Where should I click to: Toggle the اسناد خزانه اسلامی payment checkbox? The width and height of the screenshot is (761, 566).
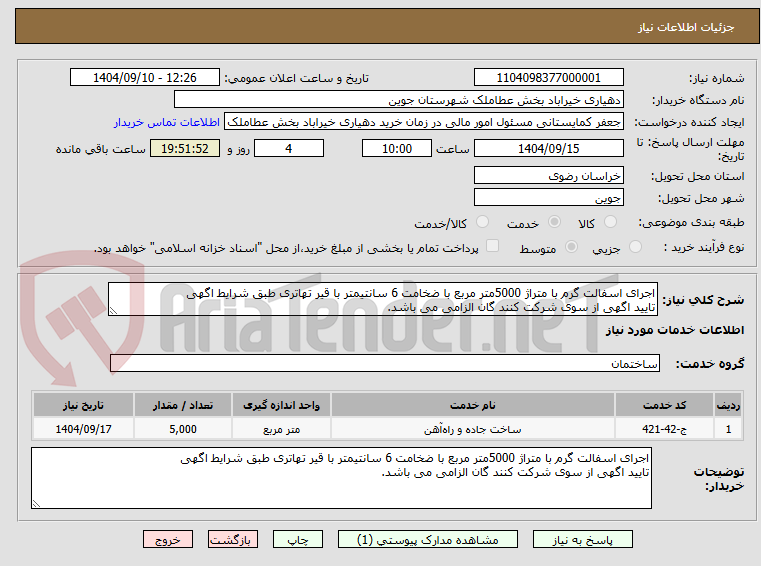pyautogui.click(x=493, y=246)
